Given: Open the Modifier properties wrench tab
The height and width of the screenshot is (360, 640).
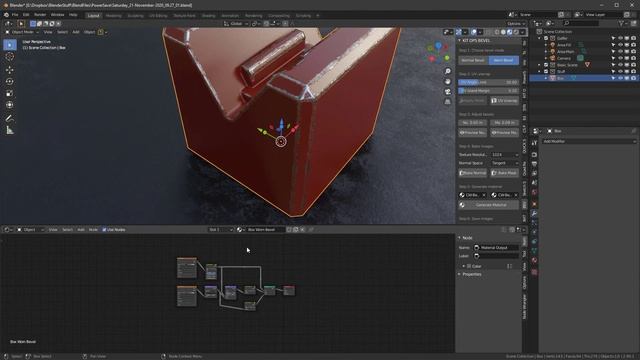Looking at the screenshot, I should (x=534, y=213).
